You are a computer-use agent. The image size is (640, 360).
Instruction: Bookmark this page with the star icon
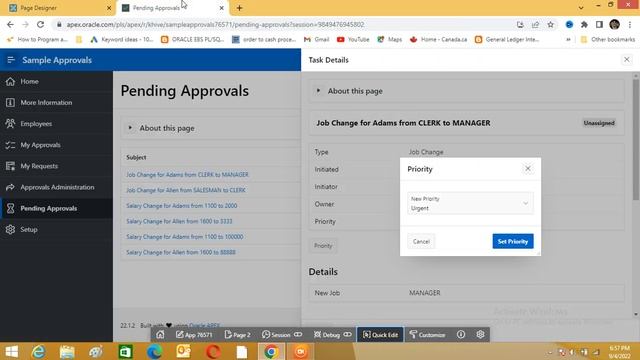pos(551,24)
